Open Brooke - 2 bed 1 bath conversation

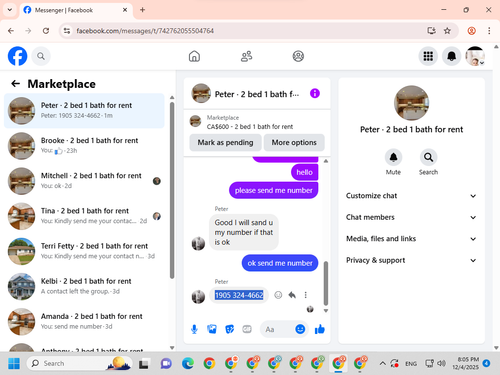[84, 146]
